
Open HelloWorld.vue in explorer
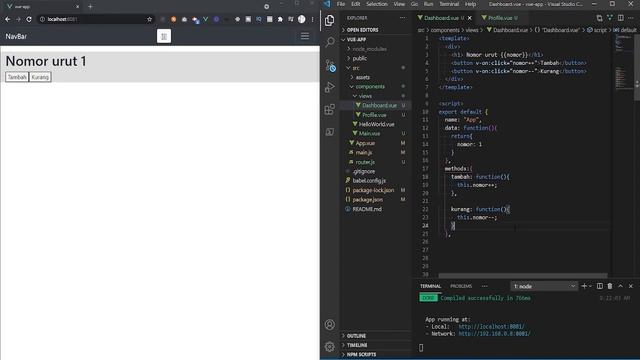376,124
